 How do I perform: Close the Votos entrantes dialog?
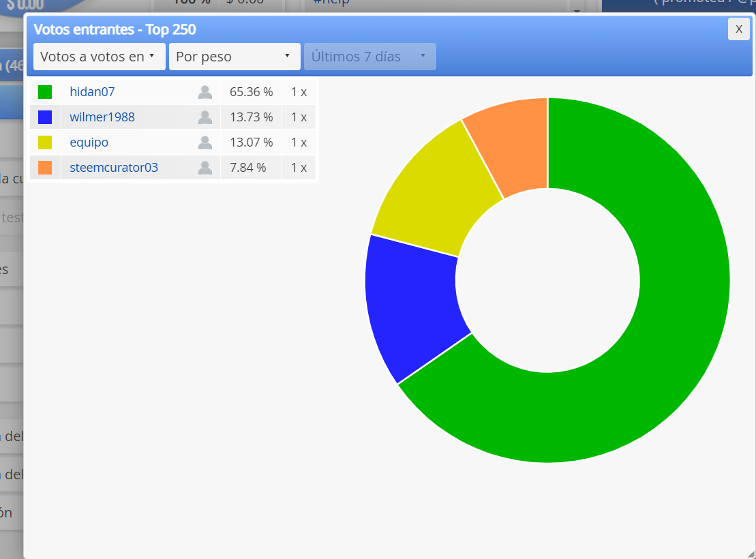pyautogui.click(x=739, y=29)
